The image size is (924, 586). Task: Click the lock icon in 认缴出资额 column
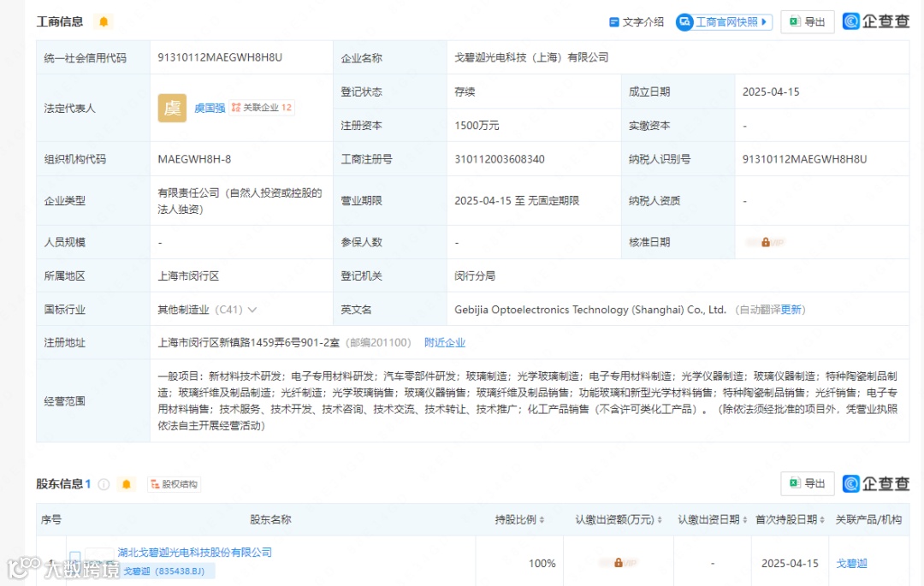[x=618, y=562]
